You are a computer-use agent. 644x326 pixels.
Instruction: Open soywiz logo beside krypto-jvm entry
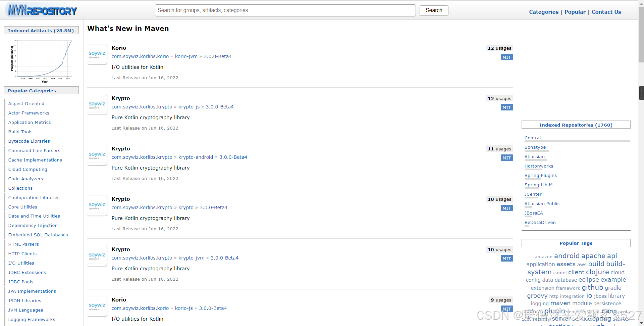point(97,256)
